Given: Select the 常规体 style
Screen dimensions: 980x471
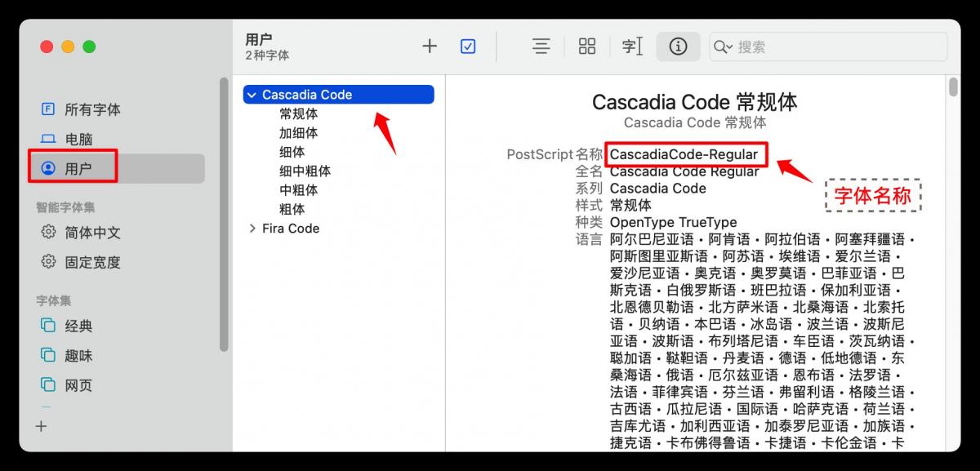Looking at the screenshot, I should pyautogui.click(x=298, y=113).
